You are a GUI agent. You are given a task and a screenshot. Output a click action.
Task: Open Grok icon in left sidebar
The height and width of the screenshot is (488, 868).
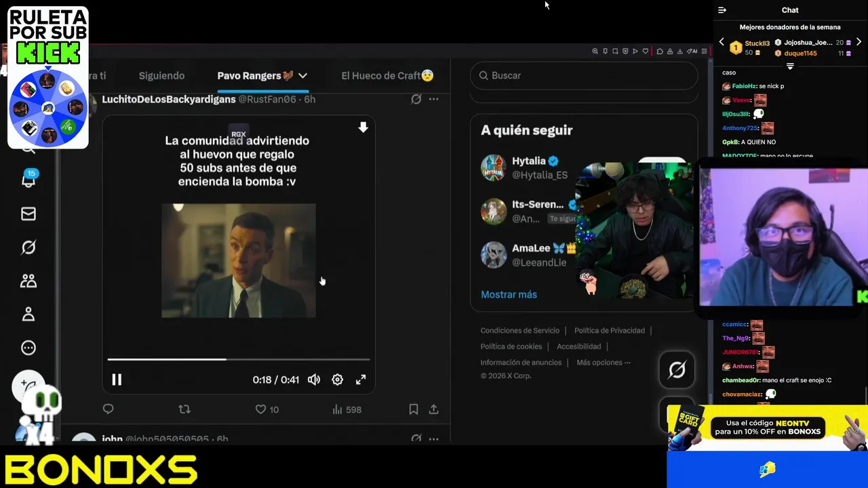tap(28, 247)
